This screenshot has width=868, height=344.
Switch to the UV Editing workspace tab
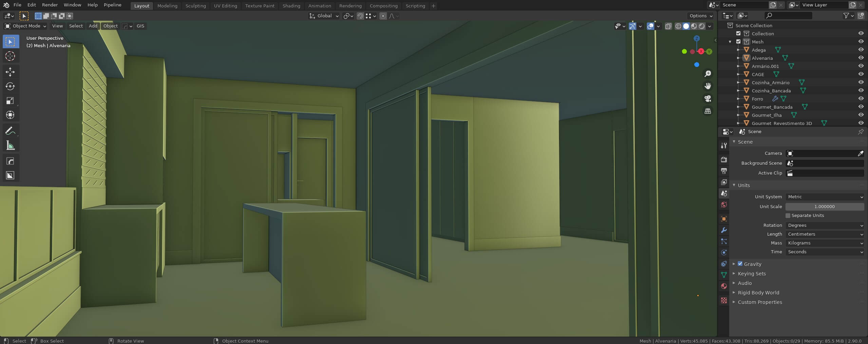(x=225, y=6)
